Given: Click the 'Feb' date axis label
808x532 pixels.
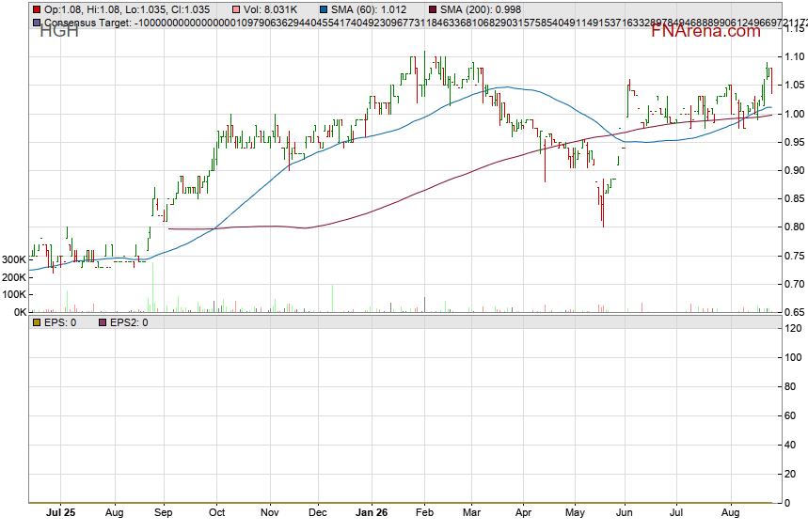Looking at the screenshot, I should click(424, 513).
